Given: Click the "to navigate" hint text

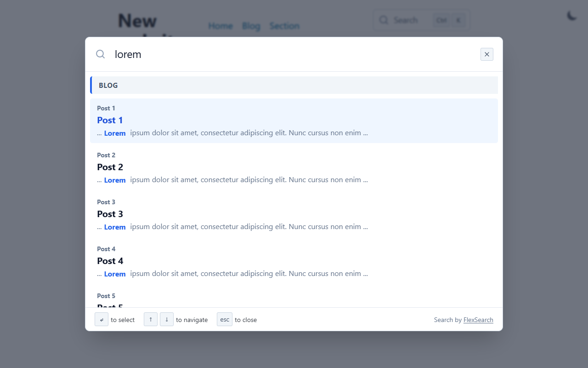Looking at the screenshot, I should [x=192, y=320].
